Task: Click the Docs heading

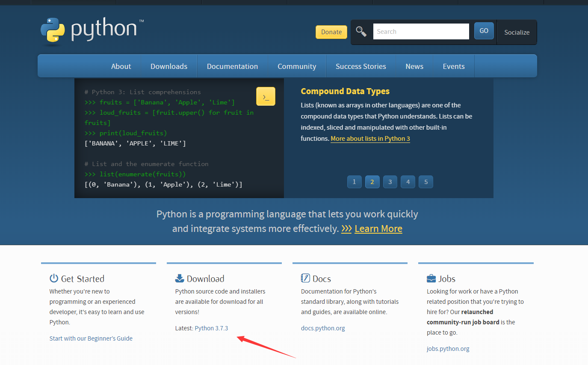Action: point(322,279)
